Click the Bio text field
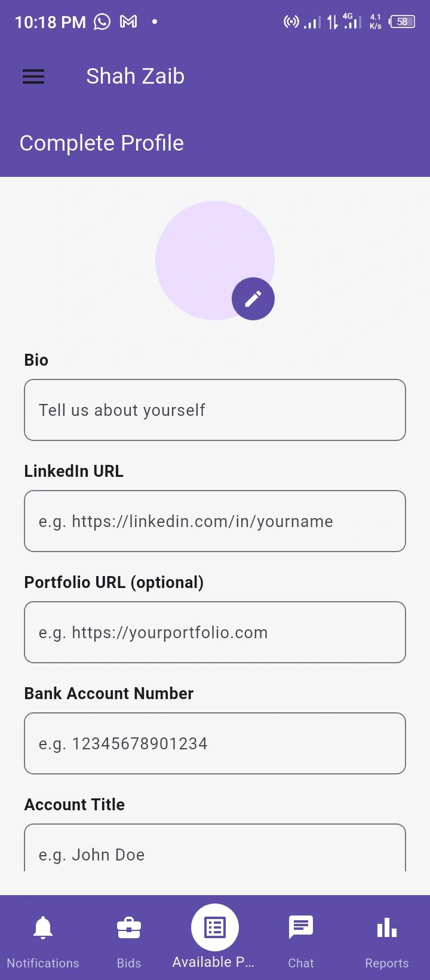Screen dimensions: 430x980 (215, 410)
